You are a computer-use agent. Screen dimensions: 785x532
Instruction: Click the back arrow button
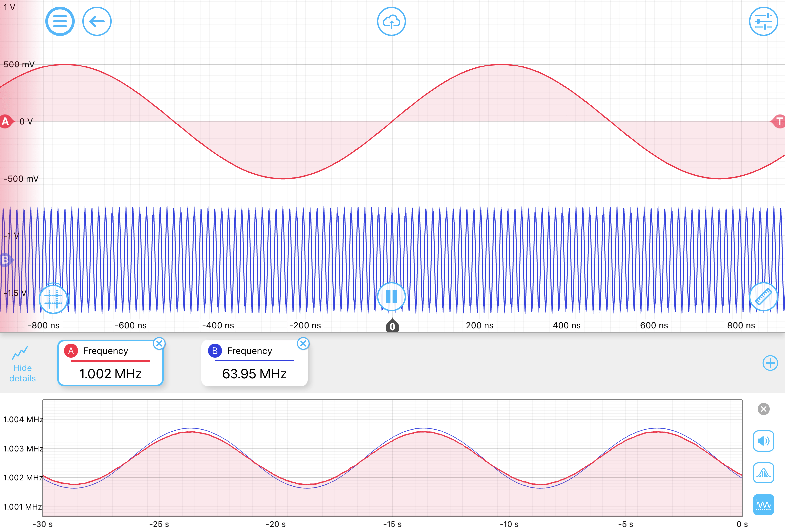point(97,21)
